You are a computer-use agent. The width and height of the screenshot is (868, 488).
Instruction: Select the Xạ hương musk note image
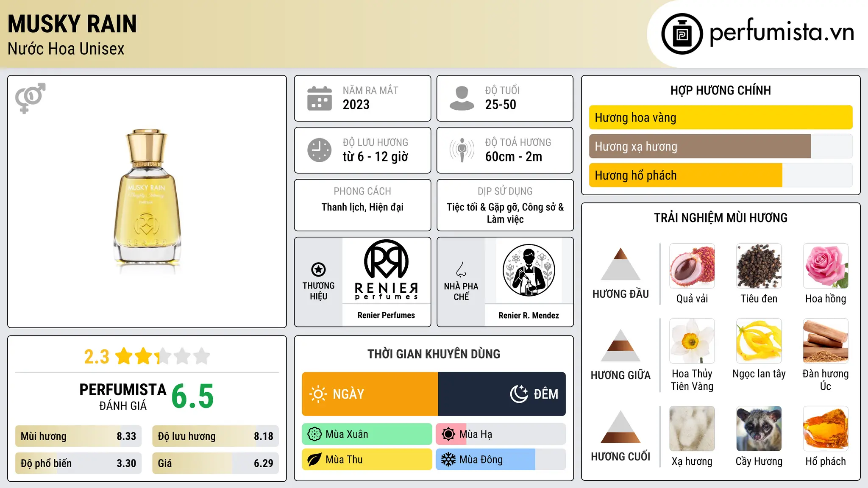[692, 428]
